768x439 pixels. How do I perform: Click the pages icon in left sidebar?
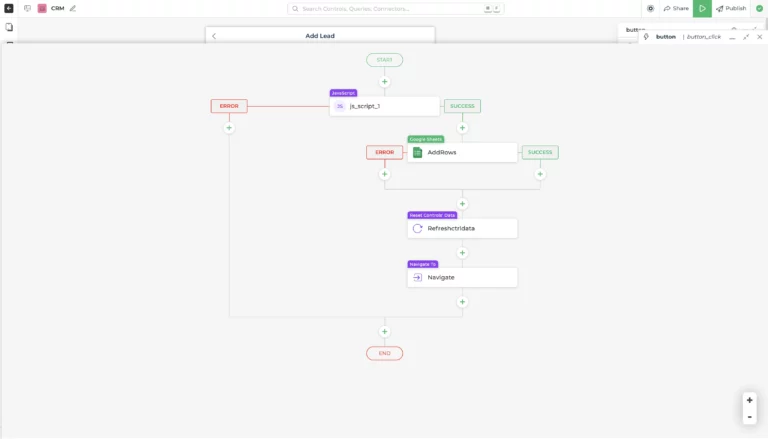(9, 27)
